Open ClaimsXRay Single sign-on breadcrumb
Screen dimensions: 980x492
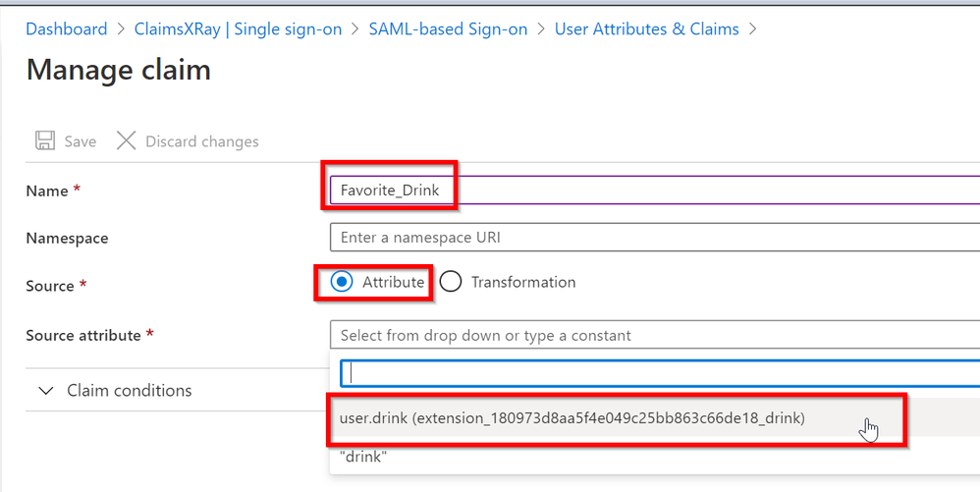pos(238,29)
